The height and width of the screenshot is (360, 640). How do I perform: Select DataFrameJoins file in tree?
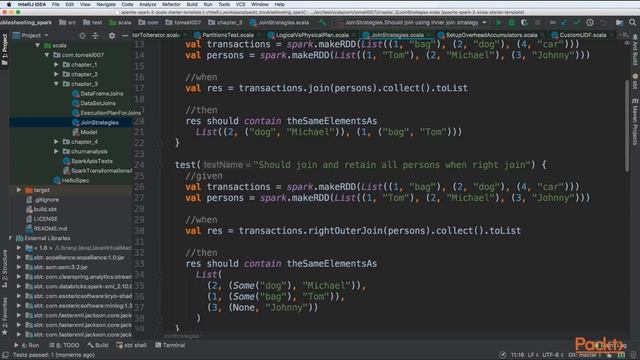[98, 93]
